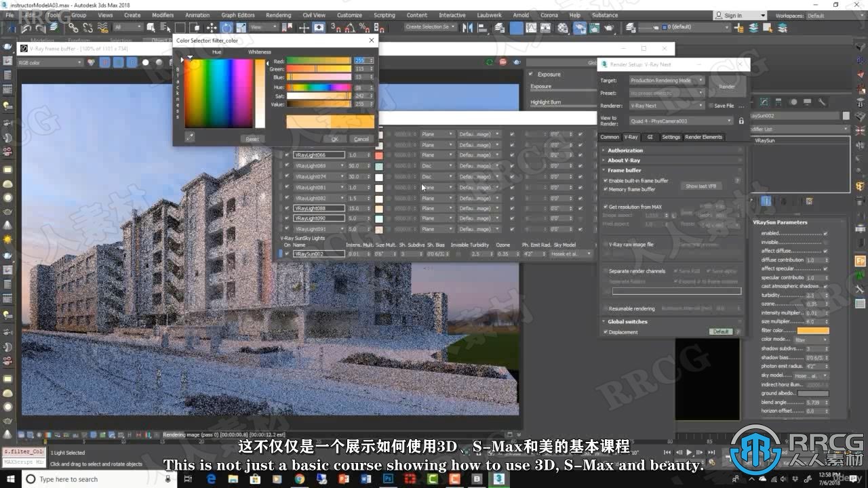This screenshot has width=868, height=488.
Task: Click OK in the Color Selector
Action: [x=334, y=139]
